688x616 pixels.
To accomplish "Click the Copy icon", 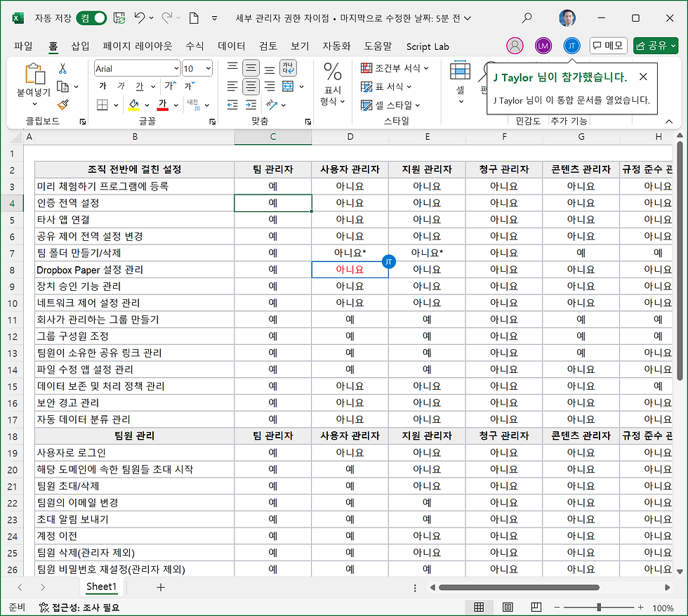I will tap(62, 87).
